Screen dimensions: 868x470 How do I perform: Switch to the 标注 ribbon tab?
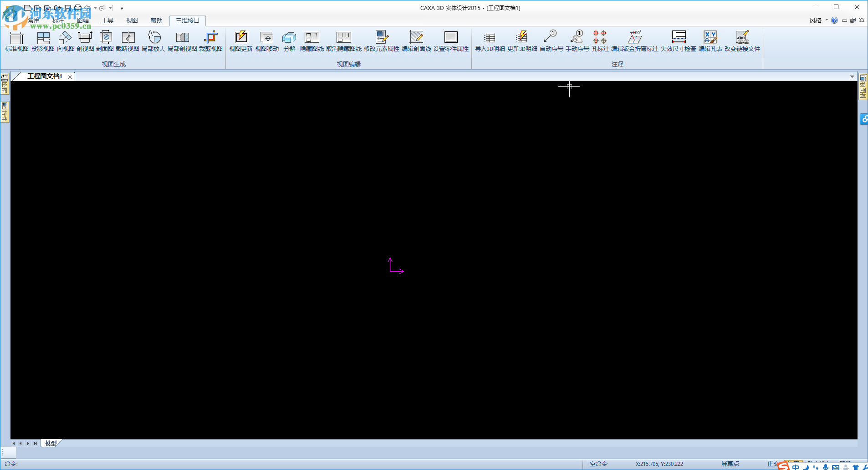58,20
